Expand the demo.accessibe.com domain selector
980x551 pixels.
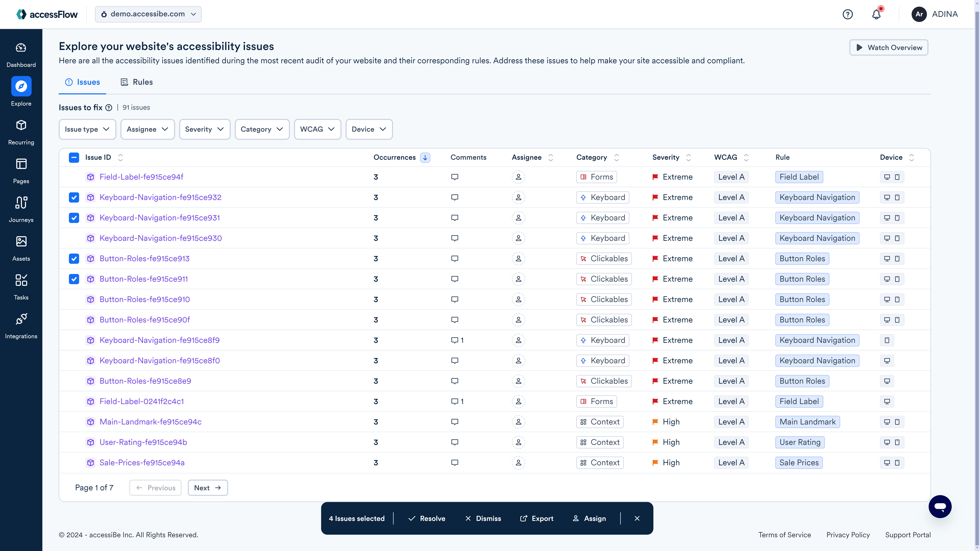coord(148,14)
